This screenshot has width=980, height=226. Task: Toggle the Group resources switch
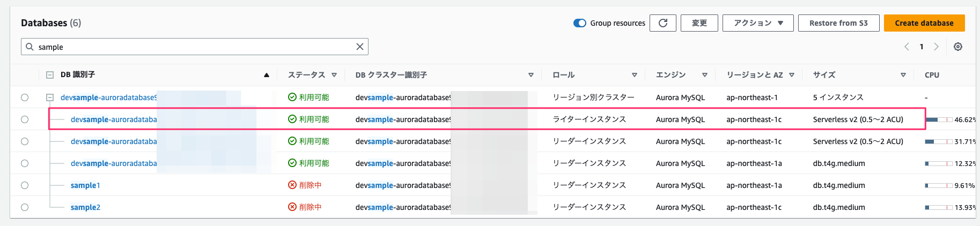pos(580,23)
